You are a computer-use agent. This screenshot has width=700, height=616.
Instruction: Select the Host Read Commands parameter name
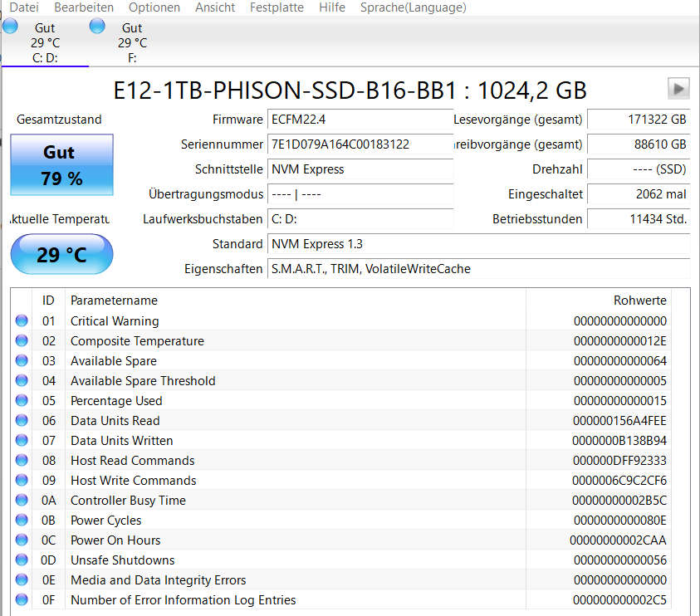pyautogui.click(x=133, y=461)
